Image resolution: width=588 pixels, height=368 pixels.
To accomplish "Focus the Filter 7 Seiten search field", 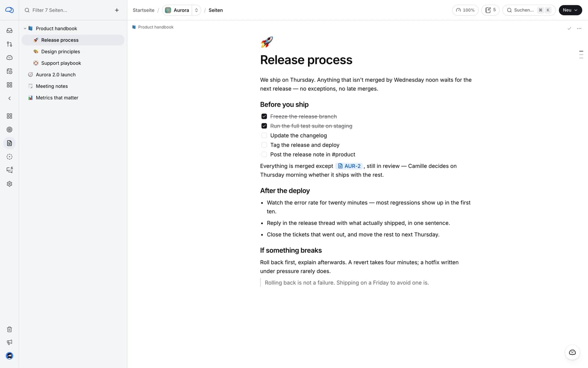I will pyautogui.click(x=66, y=10).
